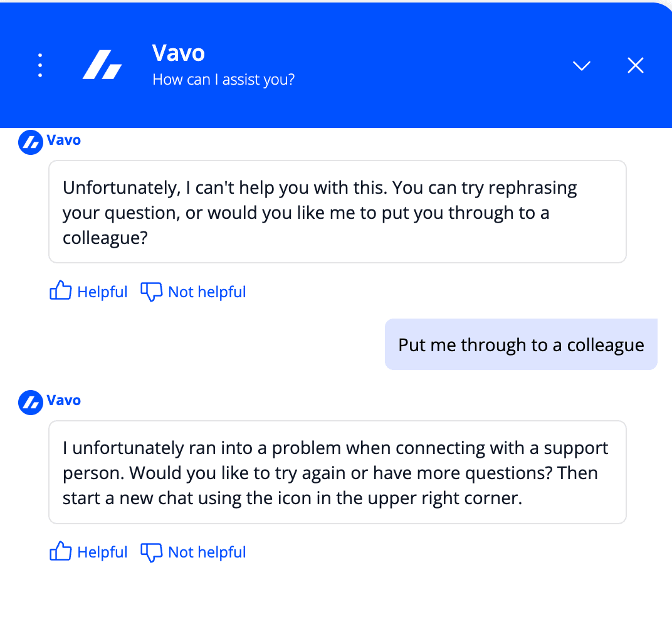Viewport: 672px width, 634px height.
Task: Click thumbs-down icon under the colleague question
Action: point(151,292)
